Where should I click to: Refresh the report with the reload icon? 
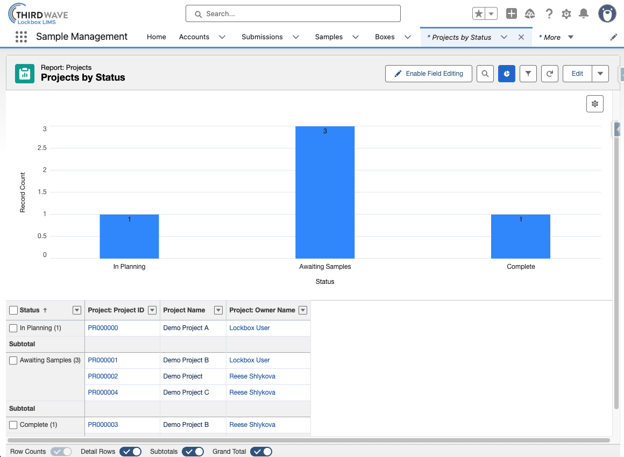(550, 74)
